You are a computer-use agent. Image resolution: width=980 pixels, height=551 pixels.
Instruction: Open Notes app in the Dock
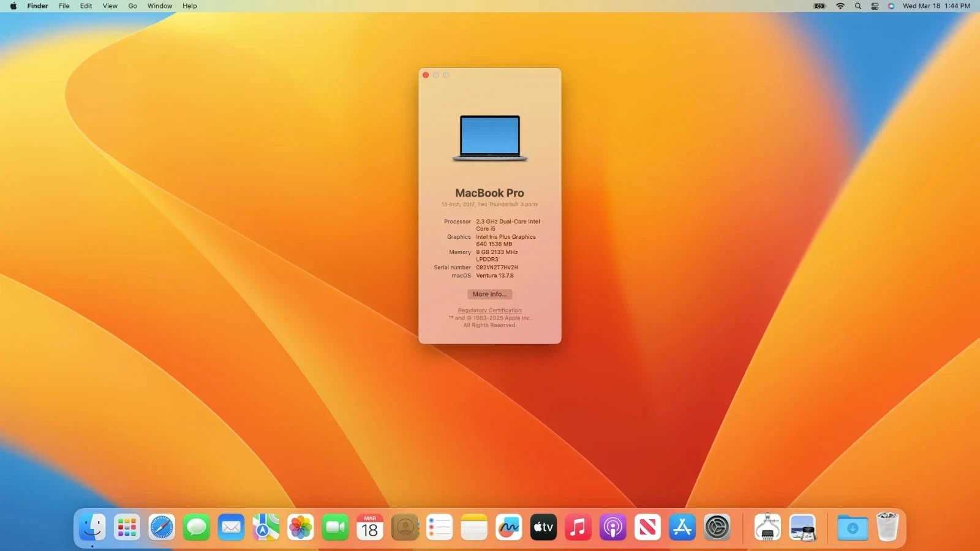[474, 527]
